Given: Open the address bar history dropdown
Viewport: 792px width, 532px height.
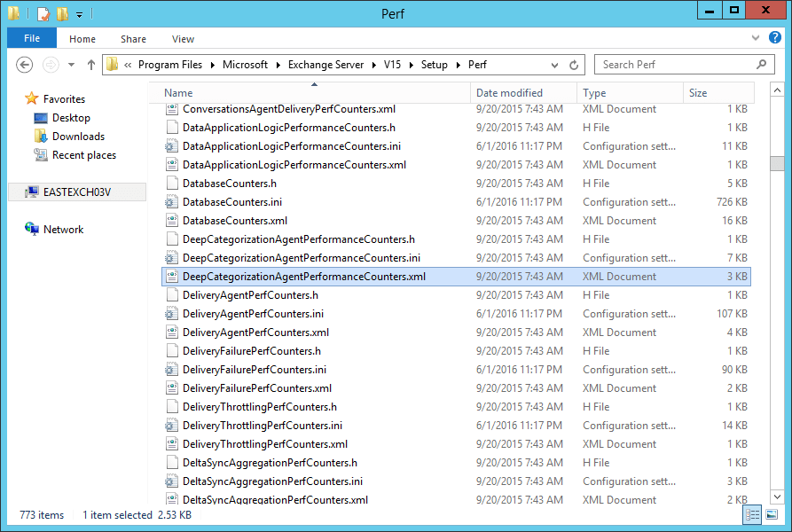Looking at the screenshot, I should (554, 65).
